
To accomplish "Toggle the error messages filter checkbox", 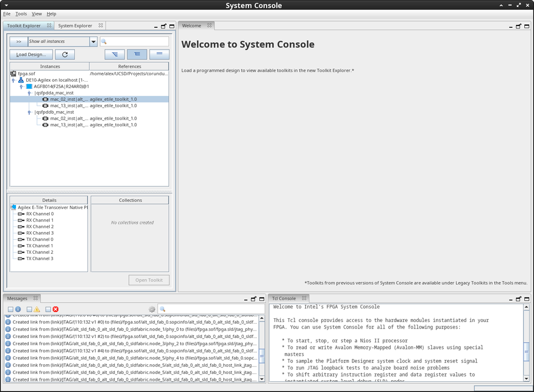I will 48,309.
